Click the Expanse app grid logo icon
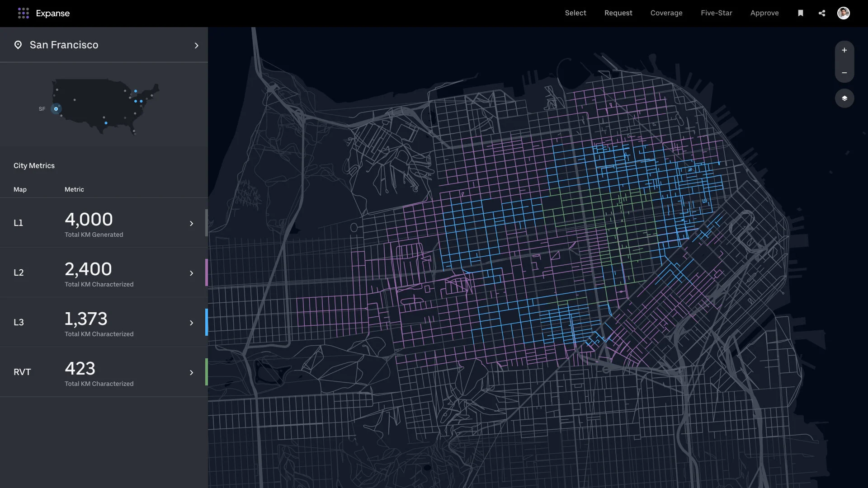 tap(23, 13)
